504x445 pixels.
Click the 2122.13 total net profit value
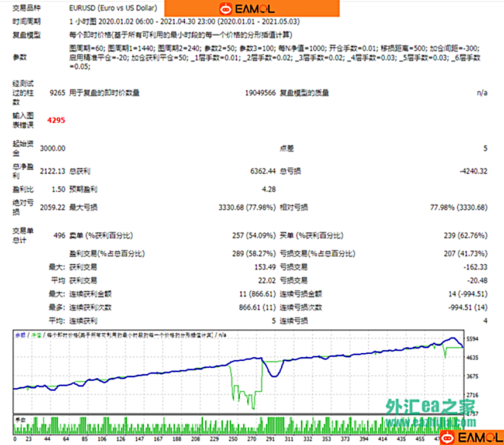[x=52, y=171]
